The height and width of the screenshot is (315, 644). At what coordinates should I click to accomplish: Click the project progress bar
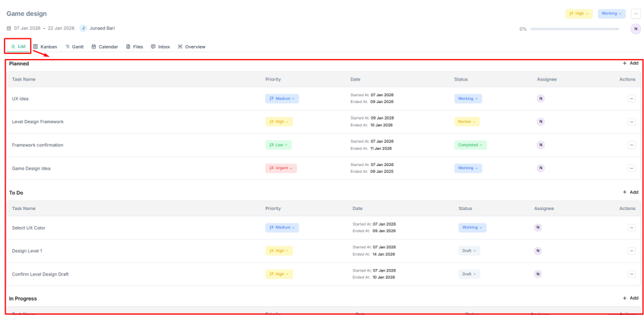[578, 29]
